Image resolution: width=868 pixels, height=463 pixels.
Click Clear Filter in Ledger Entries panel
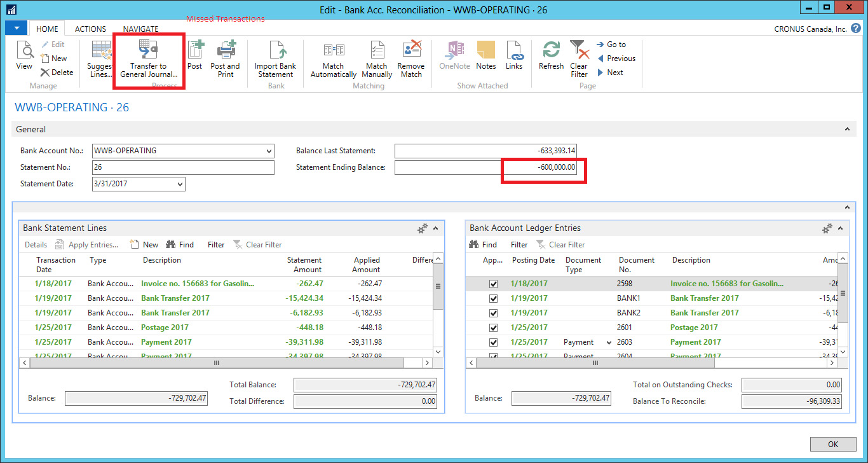[x=560, y=245]
